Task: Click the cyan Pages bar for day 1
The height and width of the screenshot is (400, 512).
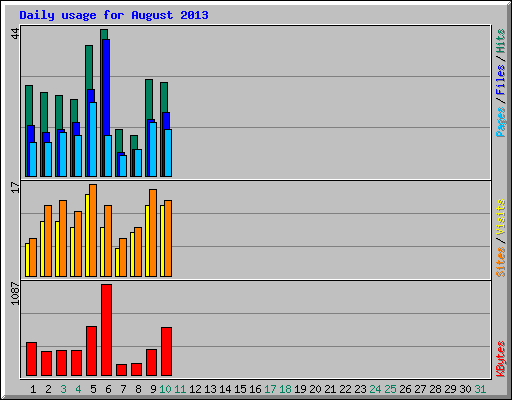Action: point(33,159)
